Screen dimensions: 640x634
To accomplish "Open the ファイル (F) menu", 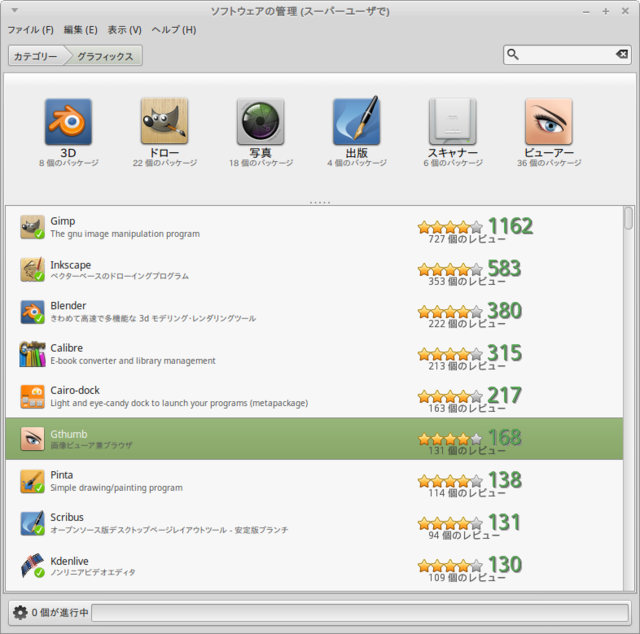I will click(x=31, y=30).
